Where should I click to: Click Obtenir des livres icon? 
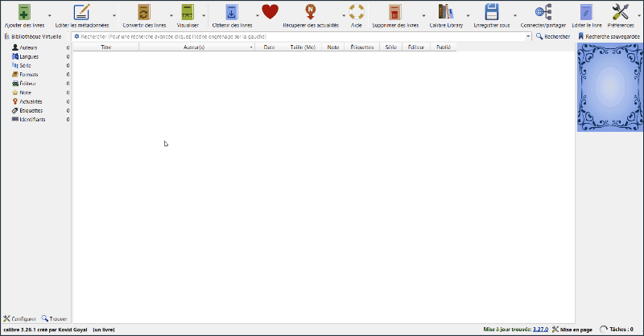pyautogui.click(x=232, y=12)
